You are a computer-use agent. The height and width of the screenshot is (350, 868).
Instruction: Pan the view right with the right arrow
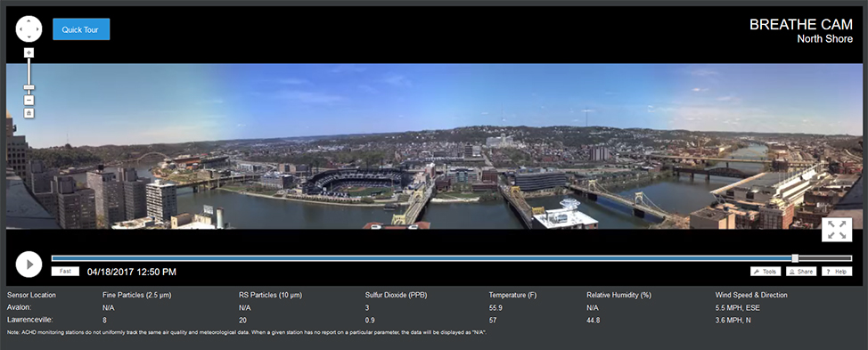(37, 28)
